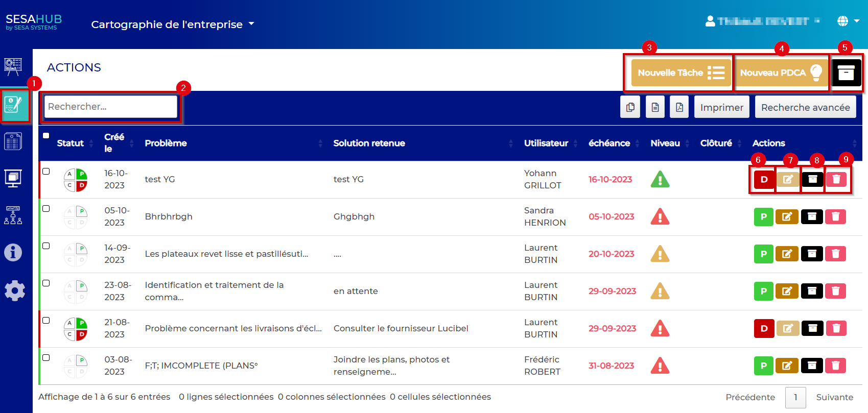
Task: Open the Actions page in sidebar
Action: [x=14, y=105]
